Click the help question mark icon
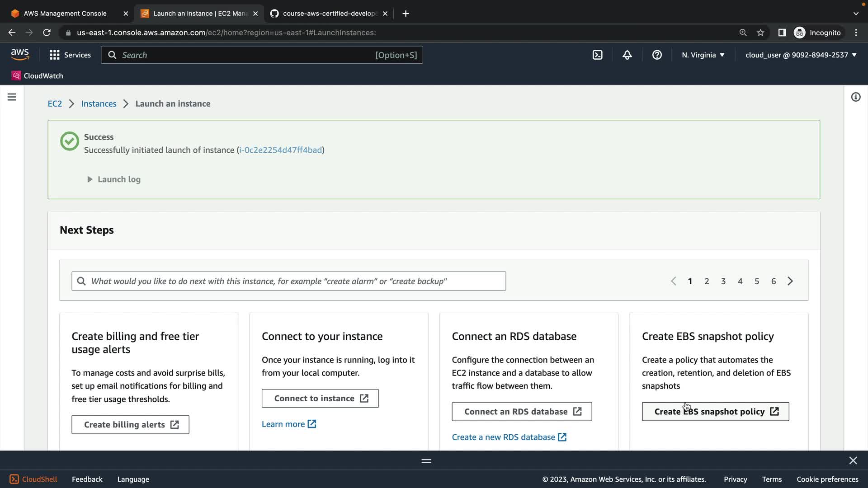Viewport: 868px width, 488px height. click(657, 55)
